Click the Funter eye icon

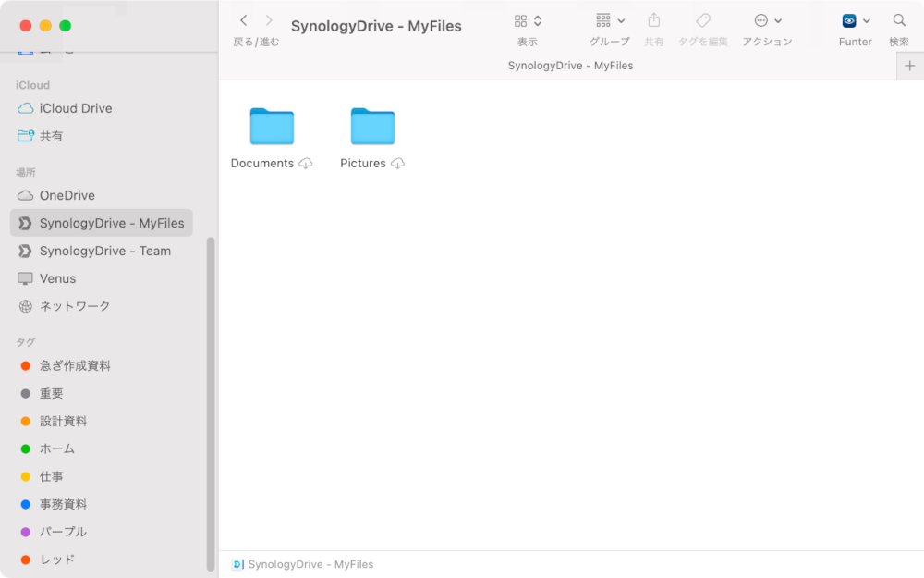click(x=849, y=20)
